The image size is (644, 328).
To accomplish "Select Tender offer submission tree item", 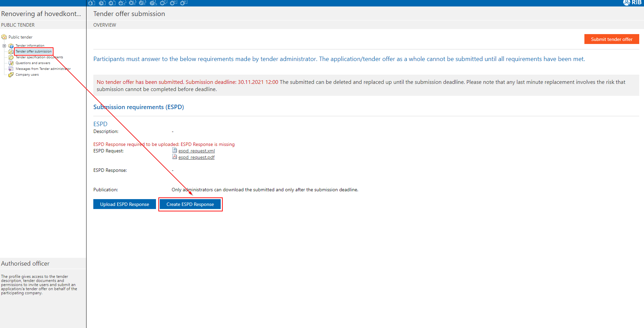I will pos(33,51).
